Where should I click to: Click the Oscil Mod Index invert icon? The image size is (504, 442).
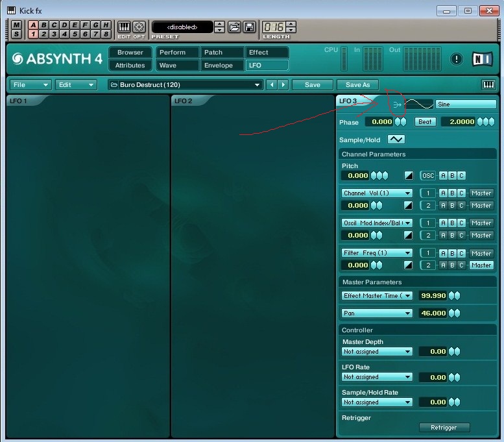click(x=408, y=235)
